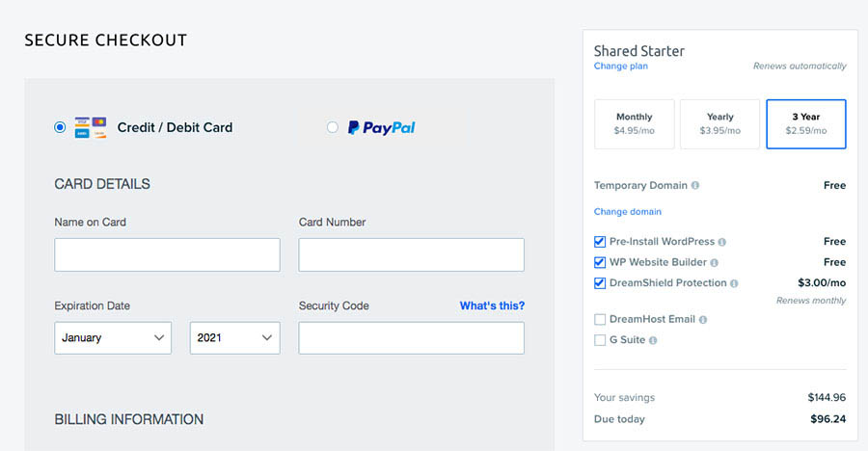
Task: Open the G Suite info icon
Action: point(653,340)
